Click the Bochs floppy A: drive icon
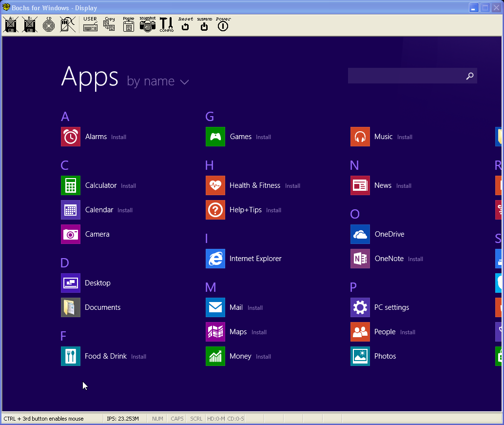Viewport: 504px width, 425px height. coord(11,24)
